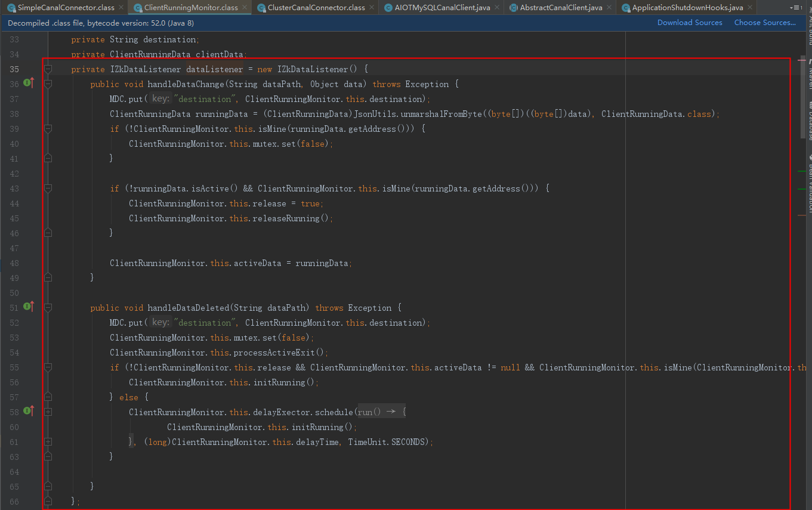Click the key: parameter hint on line 37
The image size is (812, 510).
[x=160, y=99]
